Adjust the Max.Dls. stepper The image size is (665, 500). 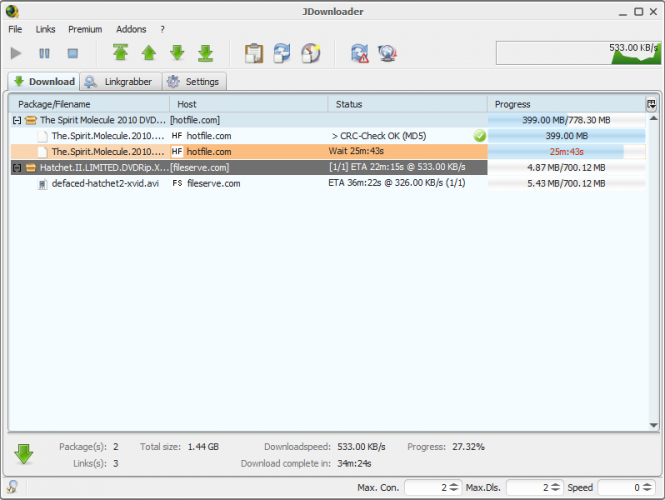[556, 487]
